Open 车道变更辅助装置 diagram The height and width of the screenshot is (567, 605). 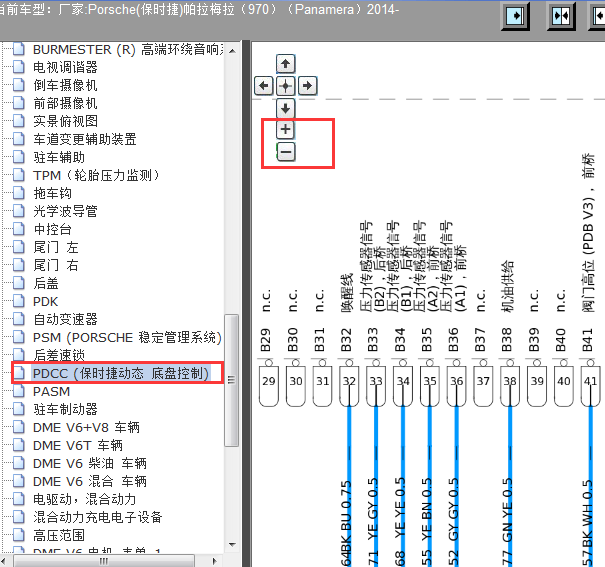click(84, 139)
